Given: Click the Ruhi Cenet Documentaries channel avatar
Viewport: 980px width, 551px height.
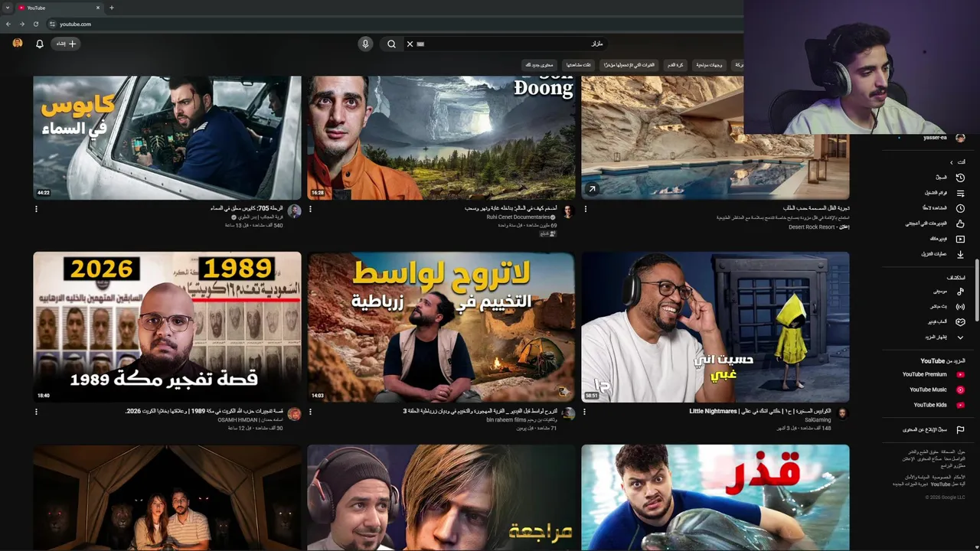Looking at the screenshot, I should coord(568,211).
